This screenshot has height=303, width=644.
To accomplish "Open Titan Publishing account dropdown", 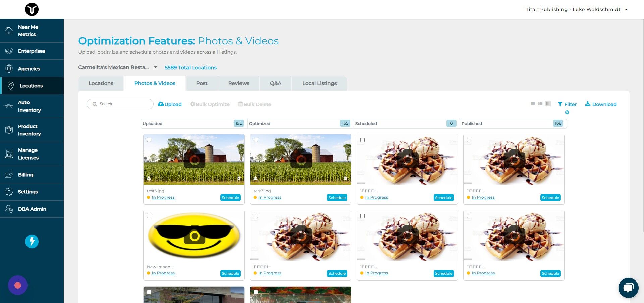I will 577,9.
